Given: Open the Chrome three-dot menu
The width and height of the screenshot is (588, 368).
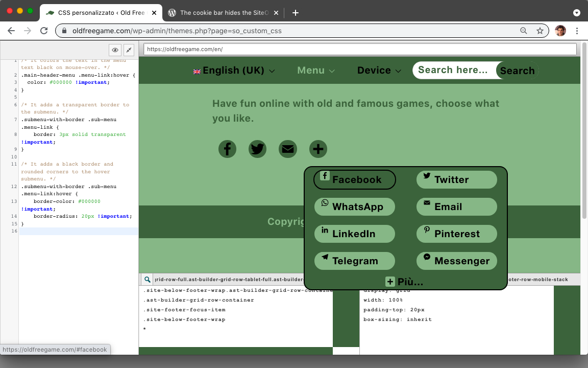Looking at the screenshot, I should point(577,31).
